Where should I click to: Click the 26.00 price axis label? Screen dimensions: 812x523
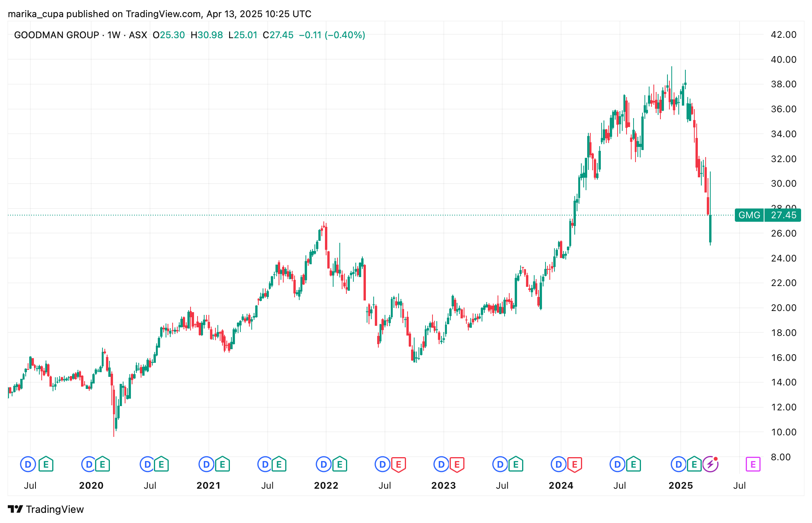784,233
